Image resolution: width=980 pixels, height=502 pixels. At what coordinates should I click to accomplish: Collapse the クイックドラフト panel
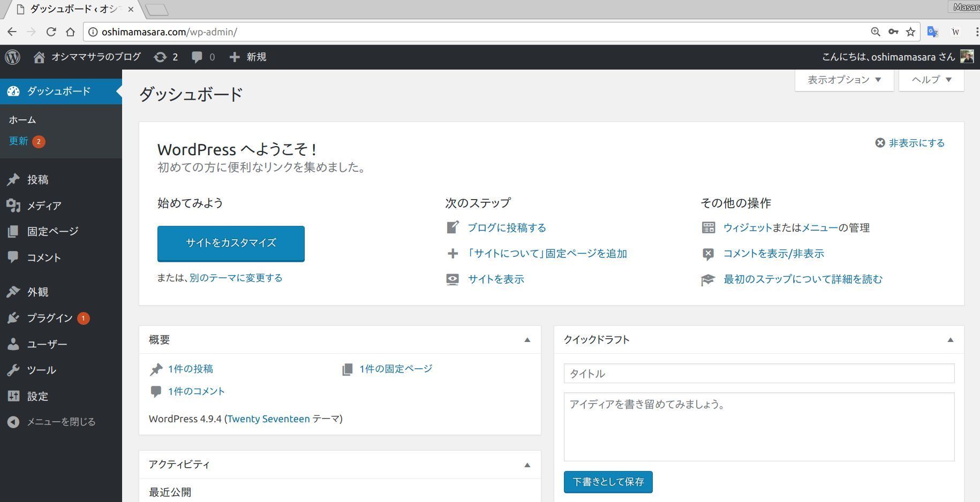(951, 340)
